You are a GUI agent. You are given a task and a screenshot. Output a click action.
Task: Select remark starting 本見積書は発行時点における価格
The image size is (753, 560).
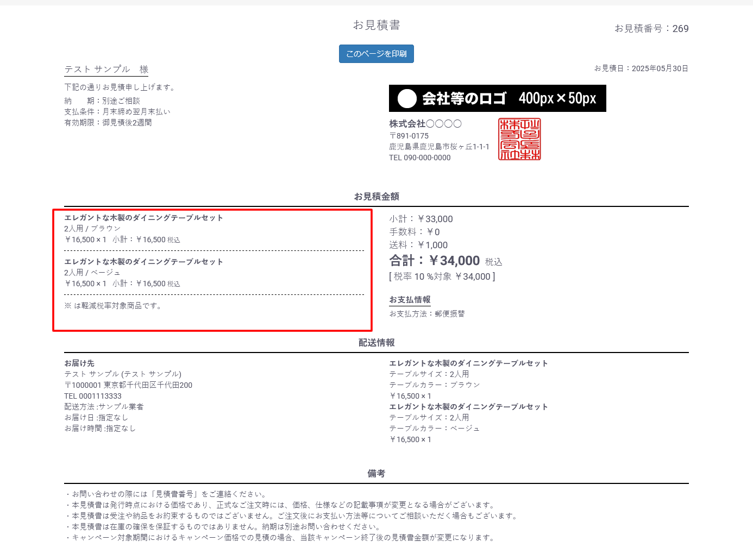[x=280, y=505]
